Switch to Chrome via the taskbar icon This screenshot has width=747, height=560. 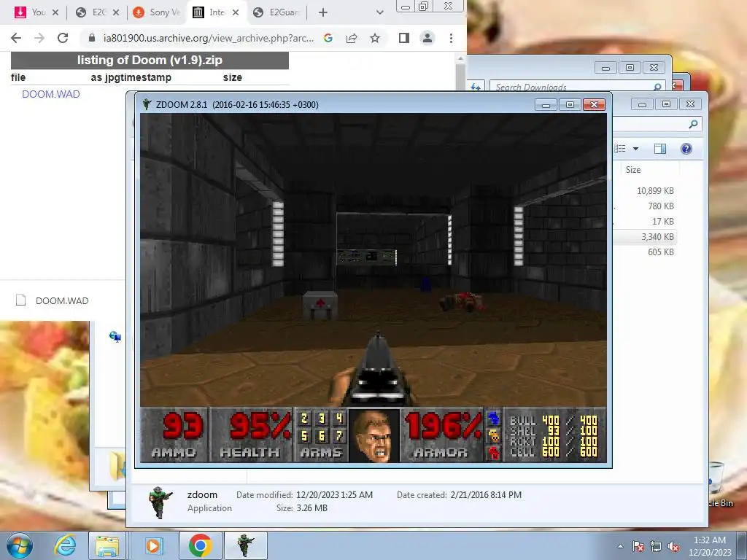pyautogui.click(x=200, y=545)
